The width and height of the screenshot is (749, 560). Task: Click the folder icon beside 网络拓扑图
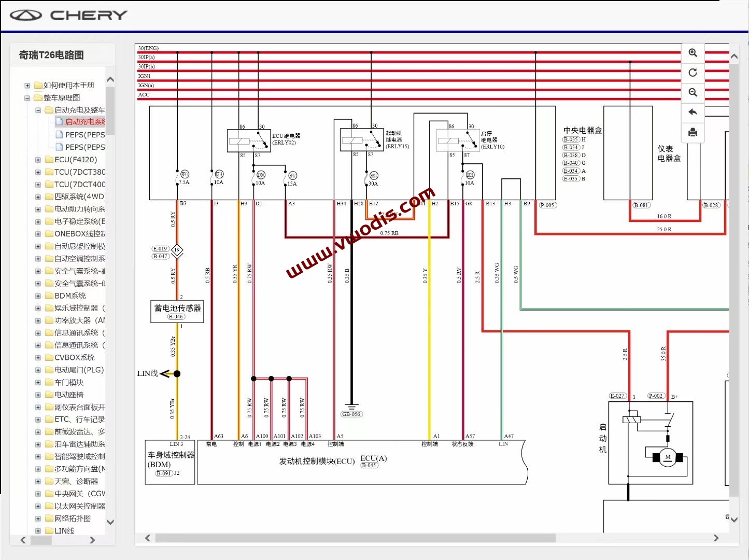[x=49, y=519]
